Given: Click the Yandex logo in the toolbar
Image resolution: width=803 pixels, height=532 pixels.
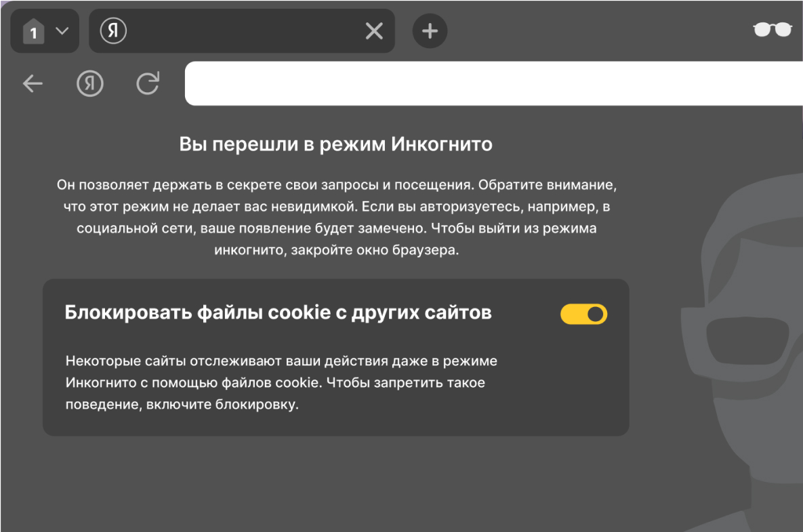Looking at the screenshot, I should point(89,83).
